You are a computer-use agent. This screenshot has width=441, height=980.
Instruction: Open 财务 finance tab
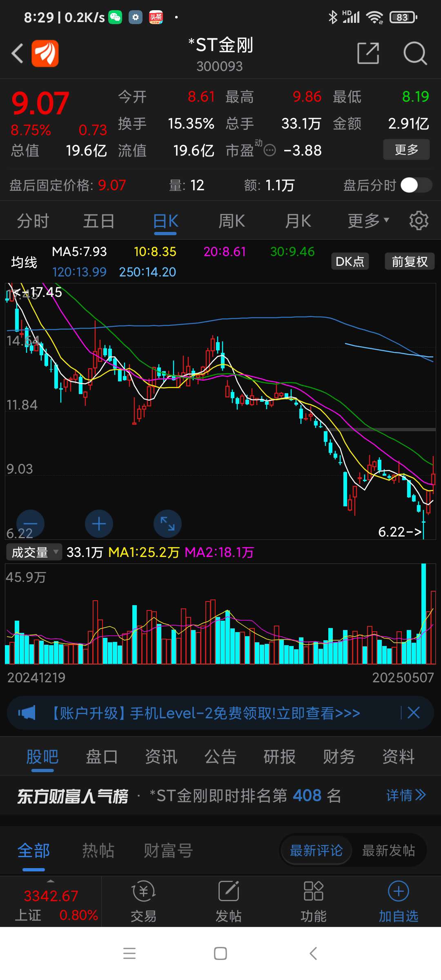pyautogui.click(x=339, y=757)
